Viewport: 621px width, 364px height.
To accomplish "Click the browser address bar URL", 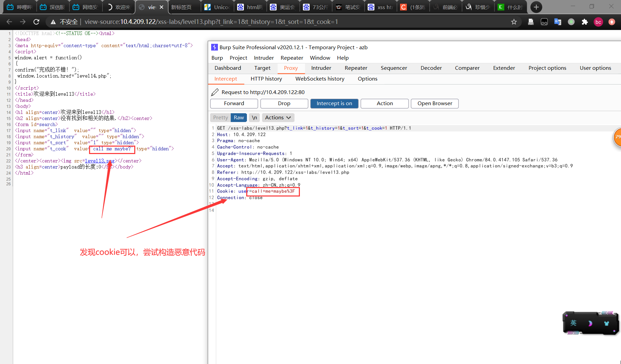I will coord(211,22).
